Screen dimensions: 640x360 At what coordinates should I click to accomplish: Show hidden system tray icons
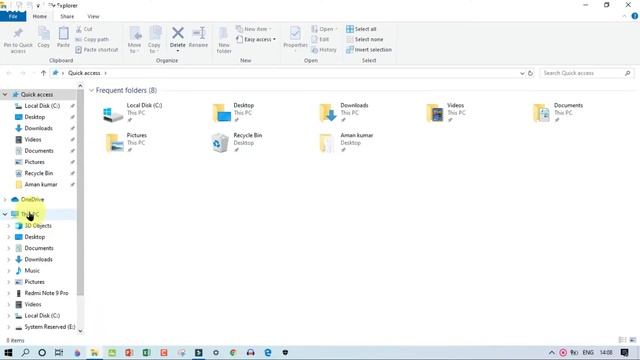click(551, 353)
